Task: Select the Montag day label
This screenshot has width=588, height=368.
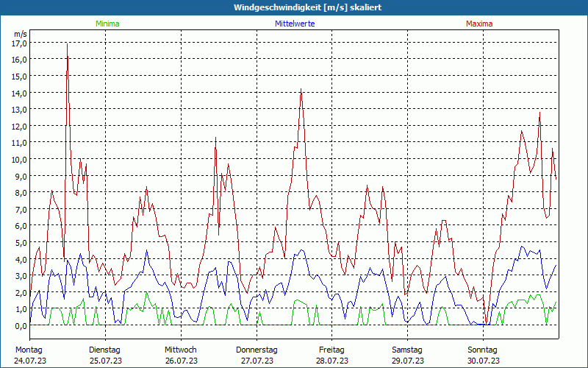Action: (29, 350)
